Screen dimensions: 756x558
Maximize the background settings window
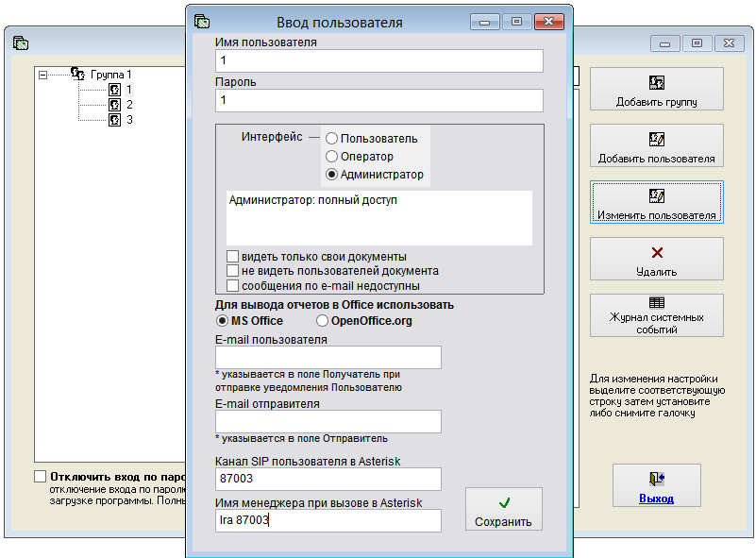point(697,43)
